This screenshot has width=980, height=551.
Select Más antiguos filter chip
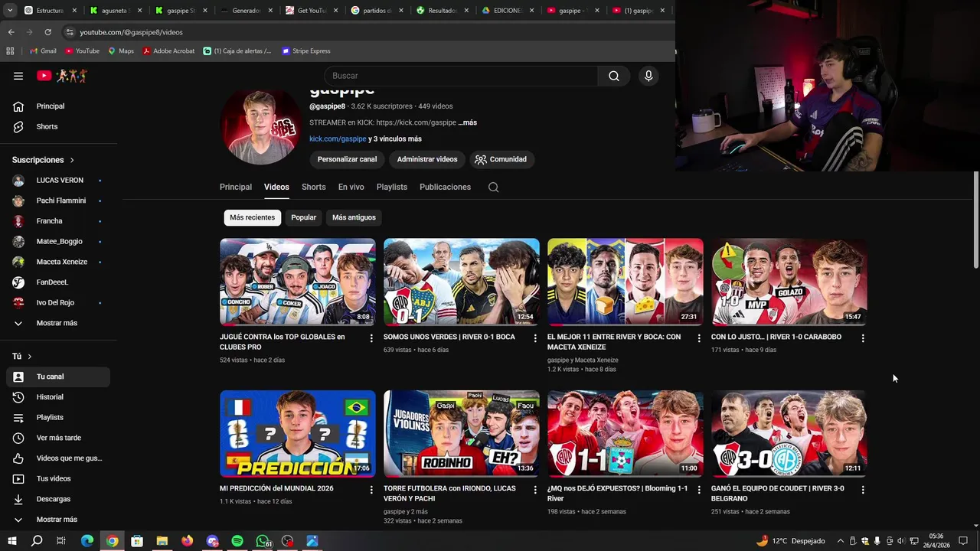354,217
